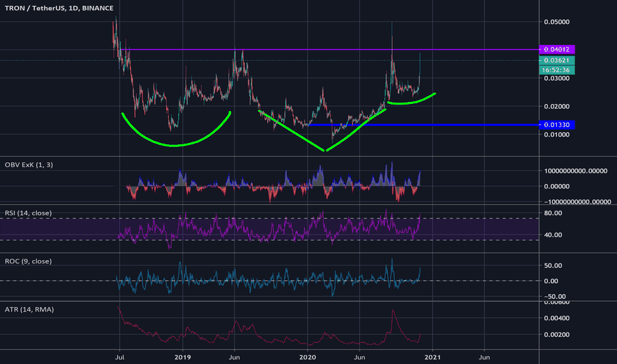Click the OBV 10000000000.00000 axis value

click(575, 171)
